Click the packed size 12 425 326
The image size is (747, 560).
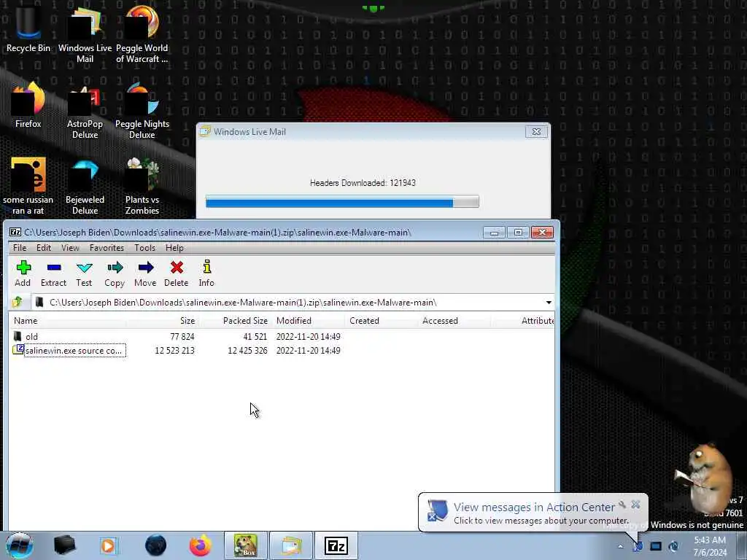(x=247, y=351)
